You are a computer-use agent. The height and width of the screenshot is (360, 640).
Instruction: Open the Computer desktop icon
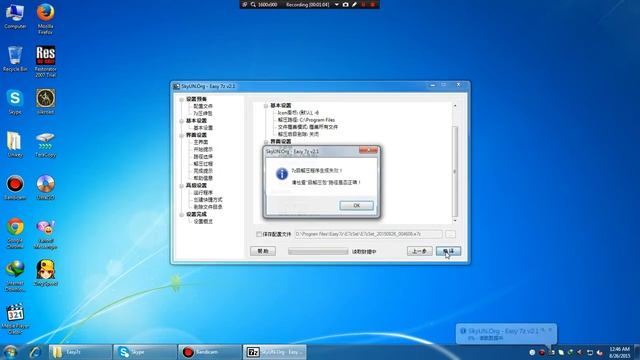(15, 16)
